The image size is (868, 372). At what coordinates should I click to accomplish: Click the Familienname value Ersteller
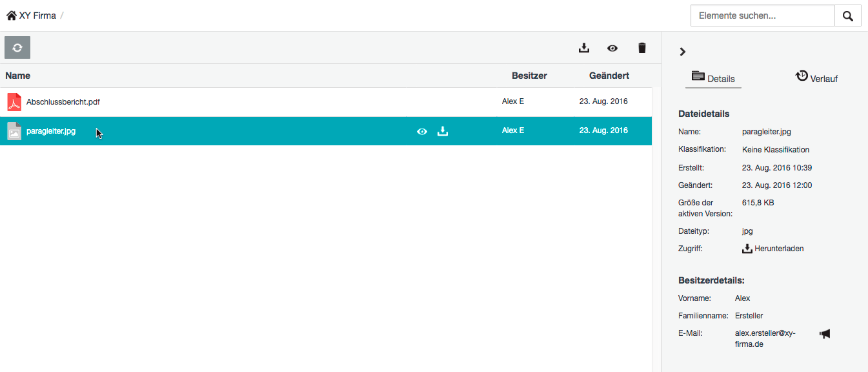[749, 316]
